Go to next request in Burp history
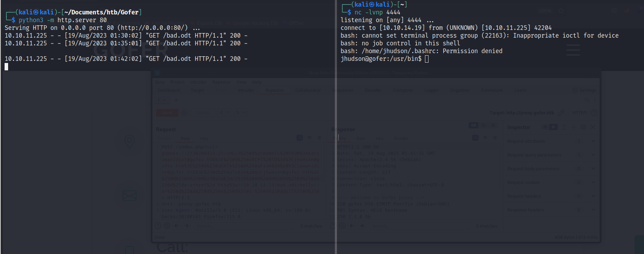This screenshot has width=644, height=254. pyautogui.click(x=238, y=113)
